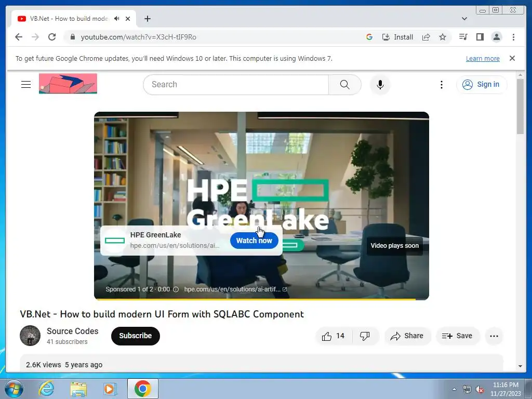Image resolution: width=532 pixels, height=399 pixels.
Task: Open the hpe.com link in ad card
Action: click(x=175, y=245)
